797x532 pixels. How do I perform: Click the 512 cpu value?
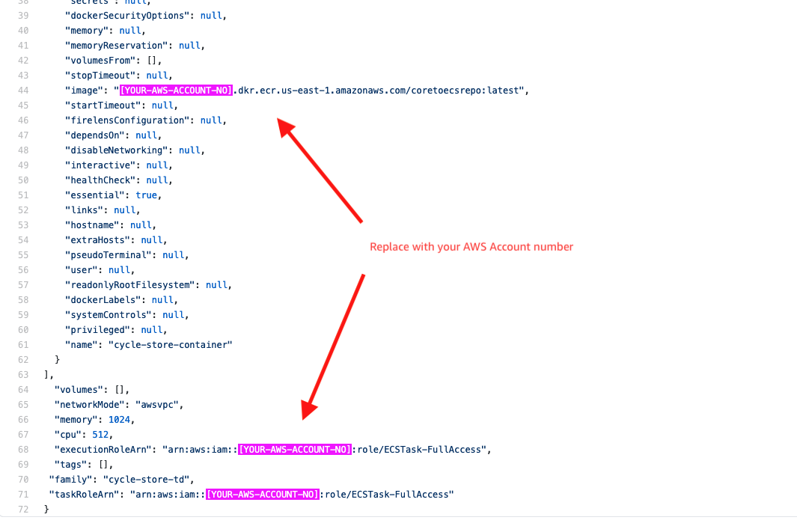tap(100, 434)
